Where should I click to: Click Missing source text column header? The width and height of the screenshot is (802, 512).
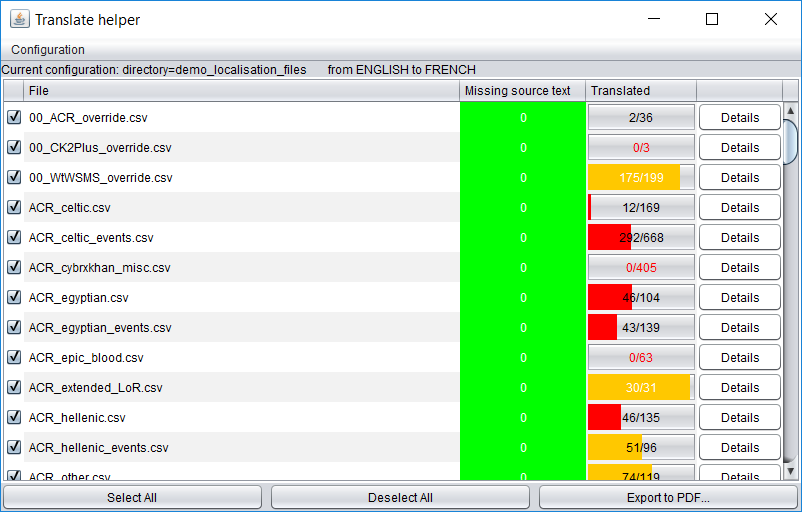522,91
